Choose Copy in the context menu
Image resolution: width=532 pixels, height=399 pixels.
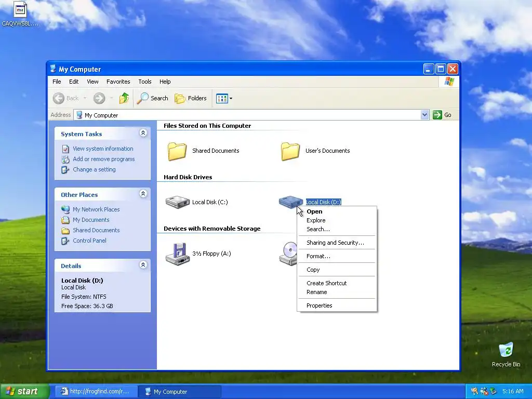tap(337, 270)
